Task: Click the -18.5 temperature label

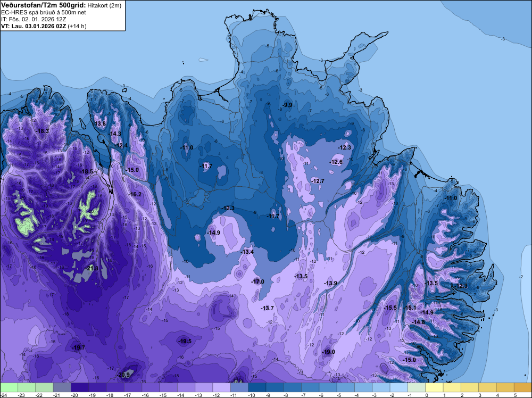Action: pos(86,172)
